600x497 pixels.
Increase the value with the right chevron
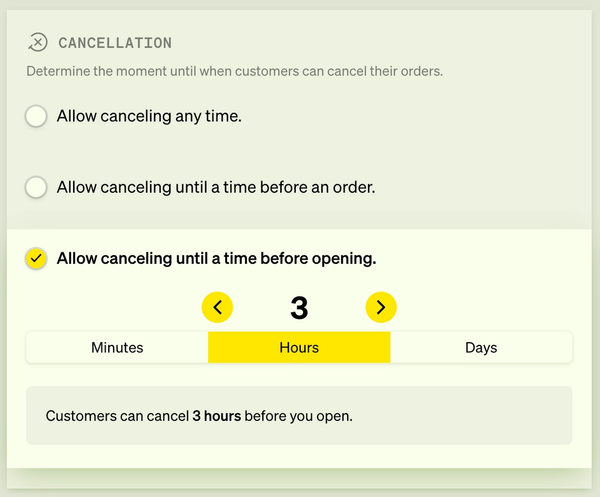click(381, 307)
